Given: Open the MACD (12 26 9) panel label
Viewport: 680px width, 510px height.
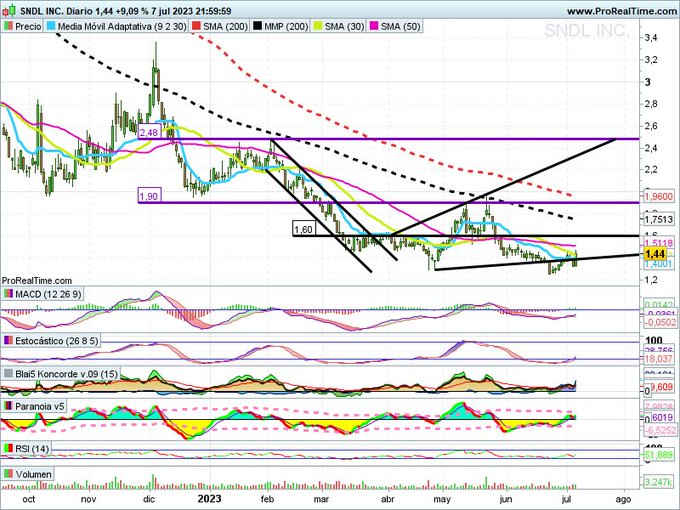Looking at the screenshot, I should (48, 294).
